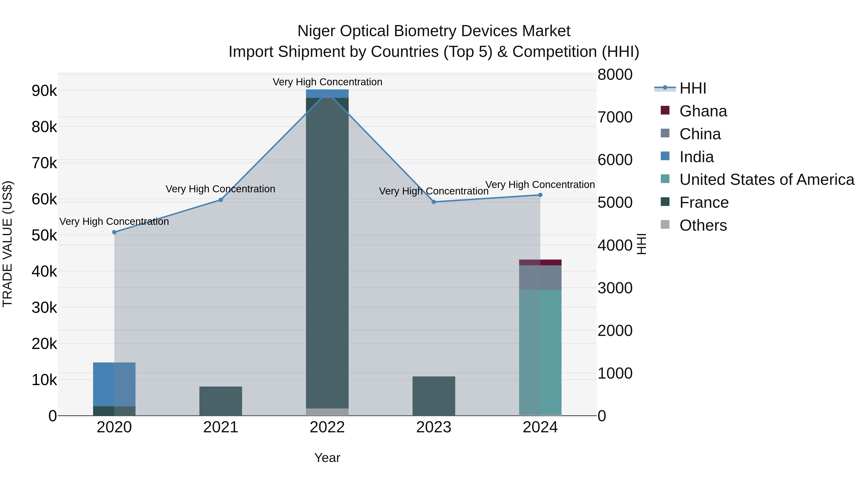Click the 2022 India bar top segment

coord(327,94)
